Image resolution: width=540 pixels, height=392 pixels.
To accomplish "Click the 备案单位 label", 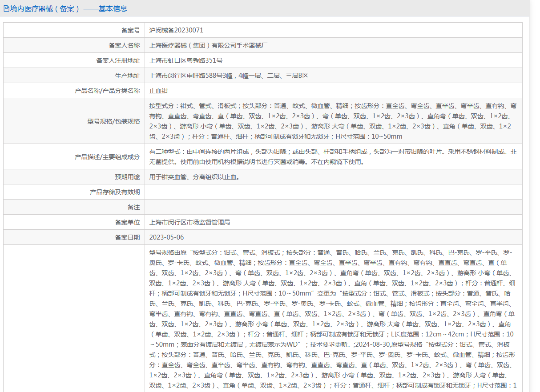I will pos(127,222).
